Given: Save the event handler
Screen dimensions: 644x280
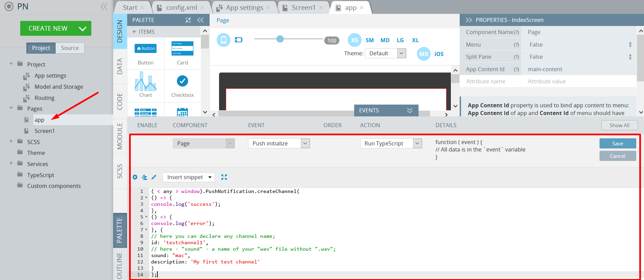Looking at the screenshot, I should coord(617,143).
